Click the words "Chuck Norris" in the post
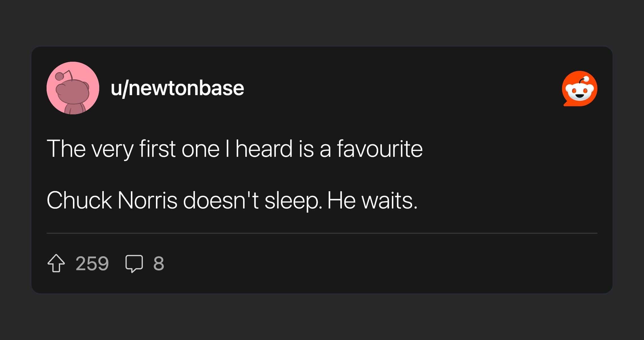Image resolution: width=644 pixels, height=340 pixels. pyautogui.click(x=112, y=200)
